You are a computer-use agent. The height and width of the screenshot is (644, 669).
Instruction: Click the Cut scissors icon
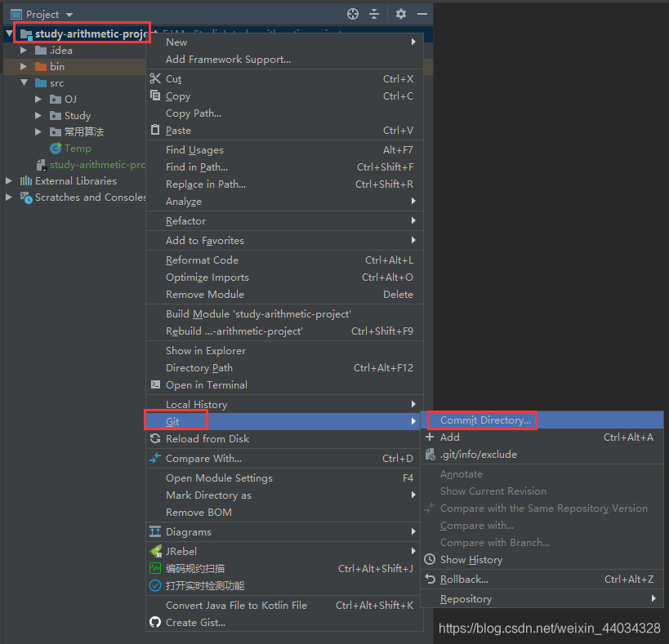[x=155, y=78]
